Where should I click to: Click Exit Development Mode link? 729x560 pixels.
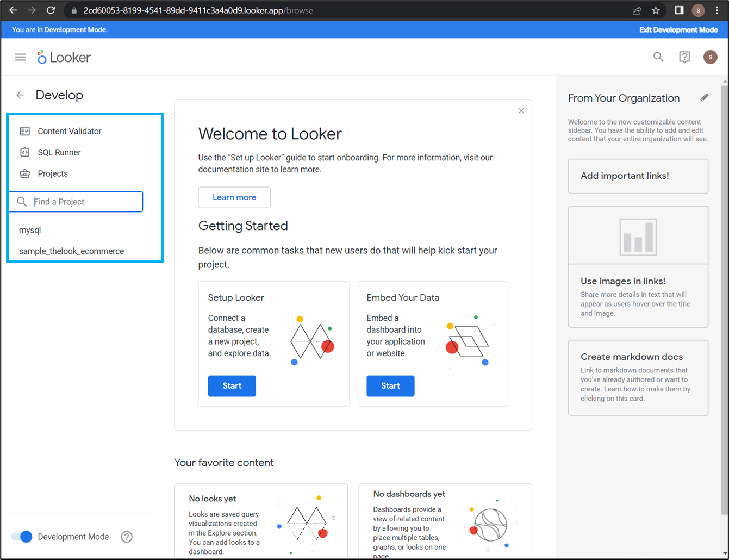pyautogui.click(x=678, y=30)
